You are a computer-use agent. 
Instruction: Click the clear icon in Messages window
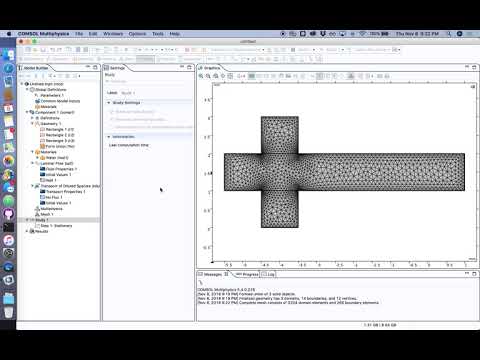pos(201,283)
